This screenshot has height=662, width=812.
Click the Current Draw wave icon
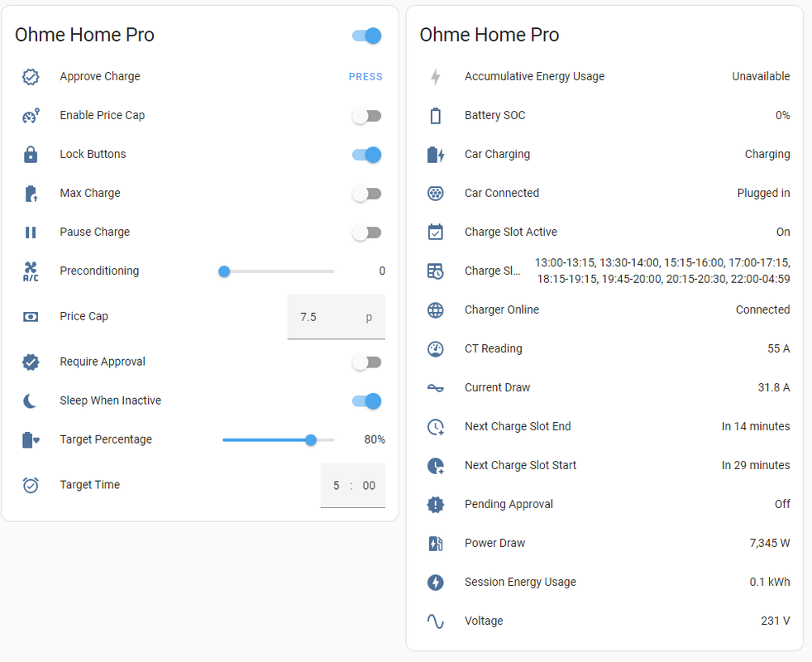point(436,388)
